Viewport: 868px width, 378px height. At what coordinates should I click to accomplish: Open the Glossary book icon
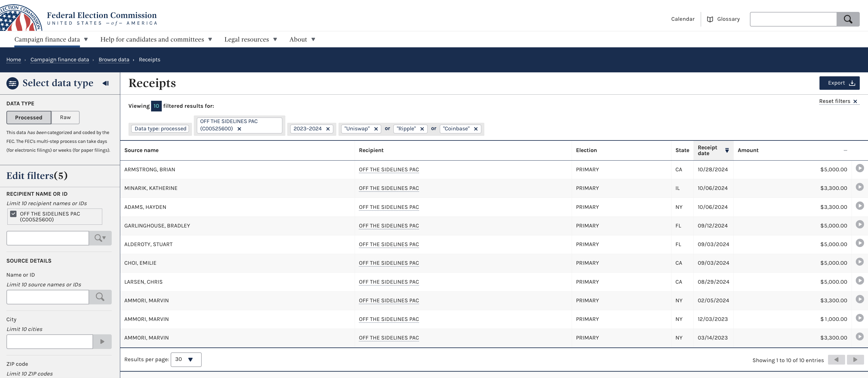click(710, 19)
